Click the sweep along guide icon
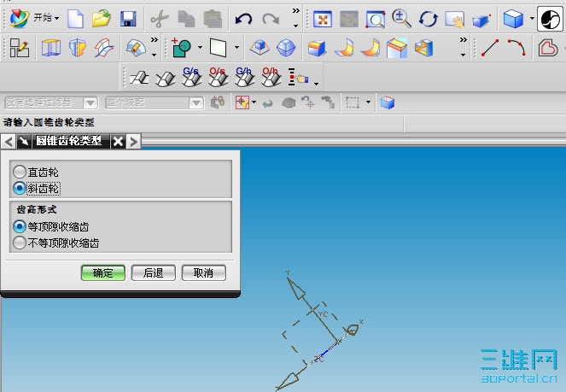The width and height of the screenshot is (566, 392). click(x=104, y=48)
